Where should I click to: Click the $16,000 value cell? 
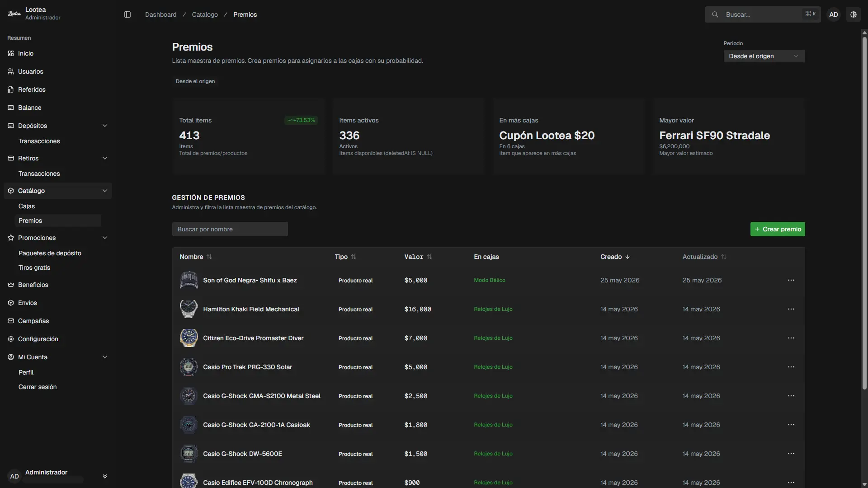point(418,309)
